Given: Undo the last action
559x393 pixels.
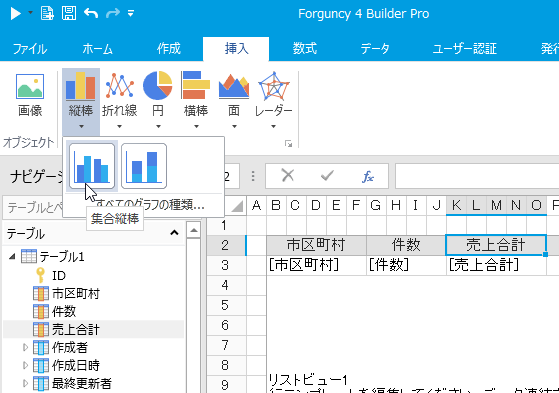Looking at the screenshot, I should pos(91,14).
